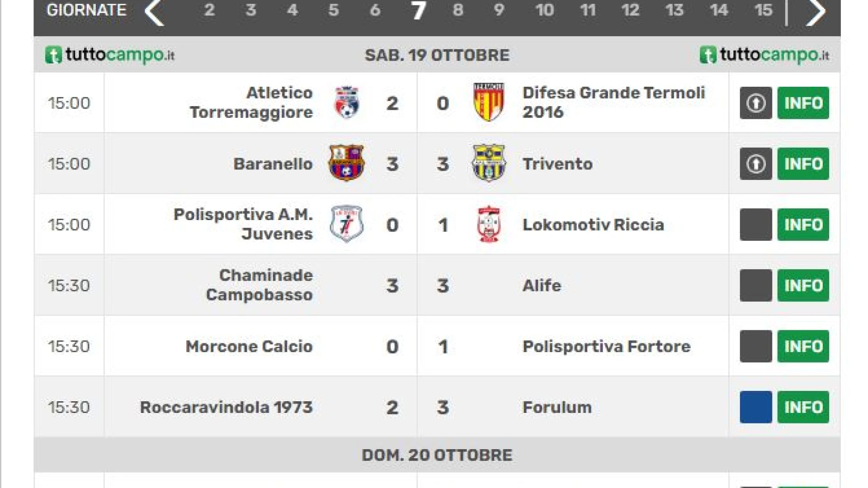868x488 pixels.
Task: Open Polisportiva A.M. Juvenes crest
Action: click(x=347, y=224)
